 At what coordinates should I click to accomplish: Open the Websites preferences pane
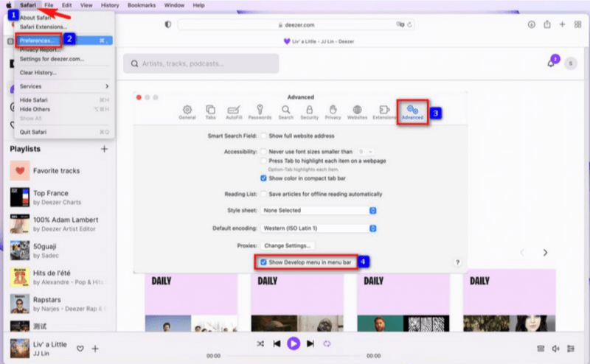(357, 112)
